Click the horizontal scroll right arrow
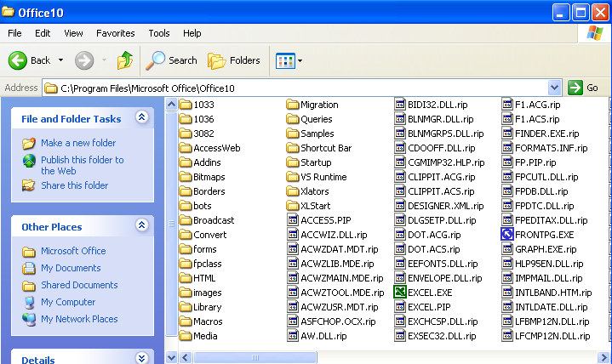 click(603, 357)
